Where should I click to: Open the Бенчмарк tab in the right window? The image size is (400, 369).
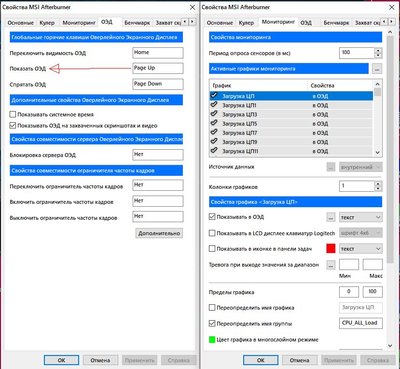336,23
